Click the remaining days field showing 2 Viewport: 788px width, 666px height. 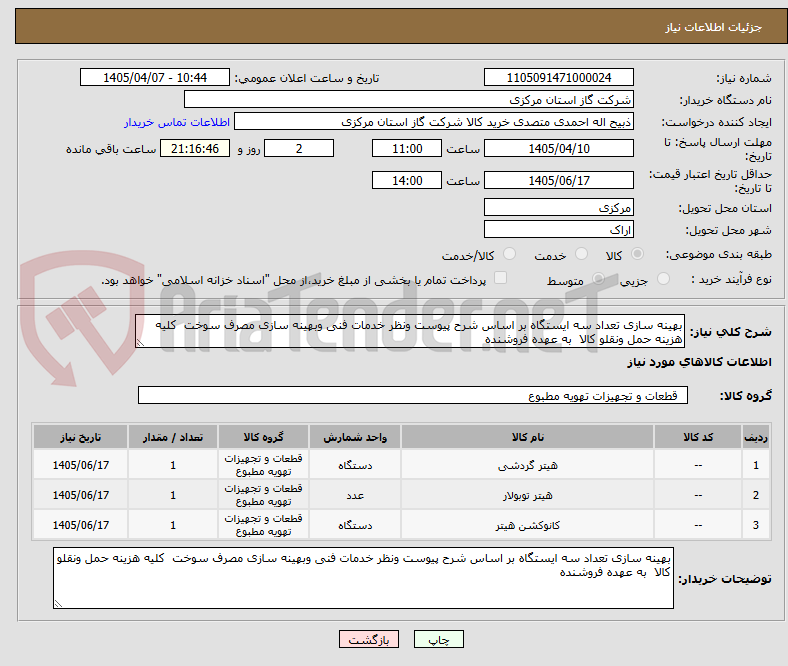point(299,148)
